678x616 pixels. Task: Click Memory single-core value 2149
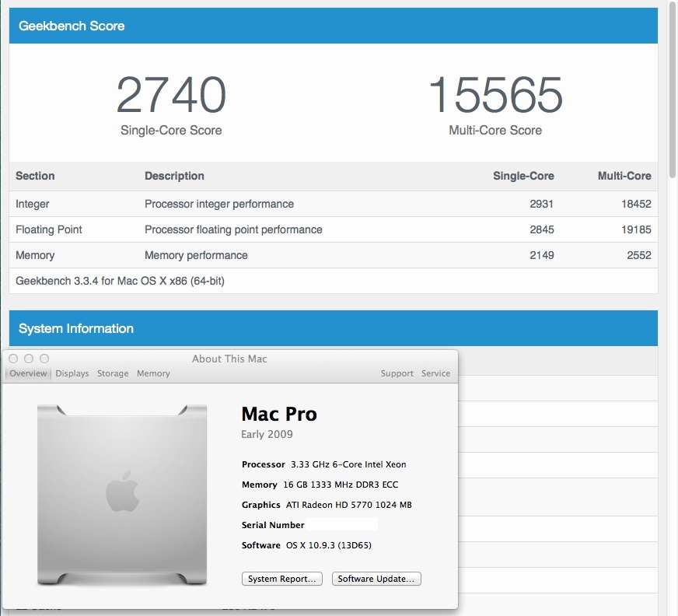pos(542,255)
